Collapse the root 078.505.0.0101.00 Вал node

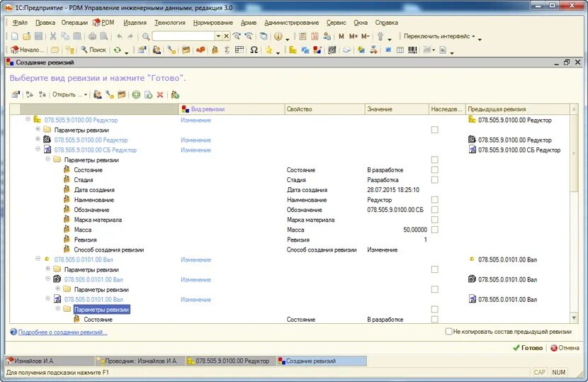(38, 259)
